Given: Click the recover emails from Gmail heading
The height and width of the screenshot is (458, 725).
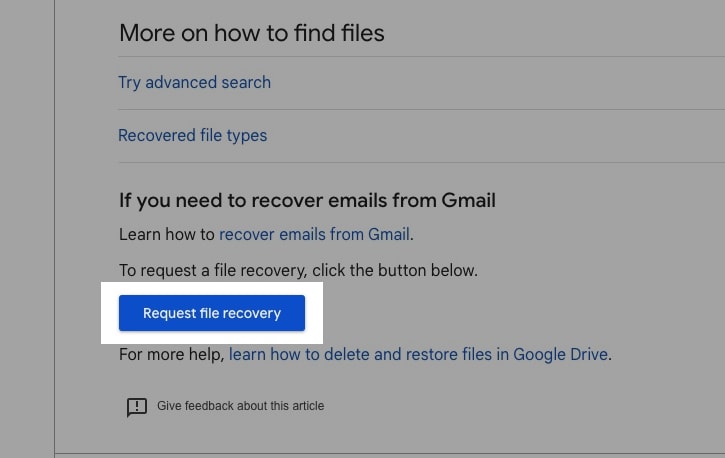Looking at the screenshot, I should [307, 201].
